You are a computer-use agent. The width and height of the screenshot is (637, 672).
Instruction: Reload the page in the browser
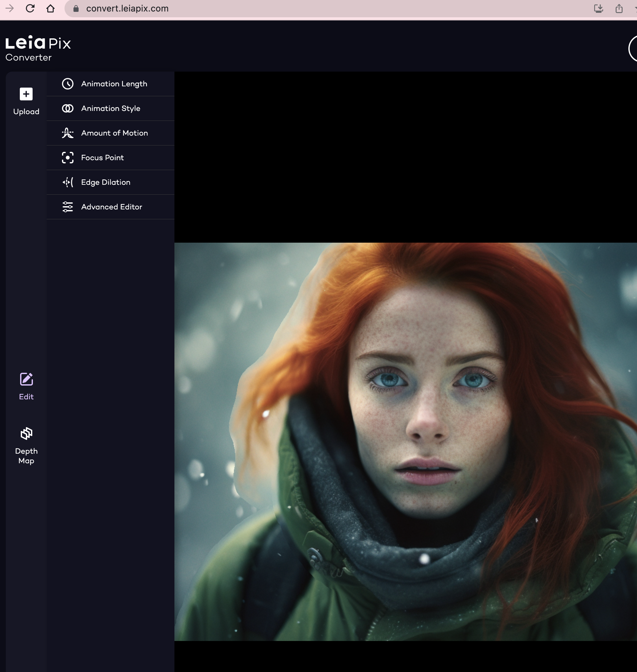pos(30,9)
